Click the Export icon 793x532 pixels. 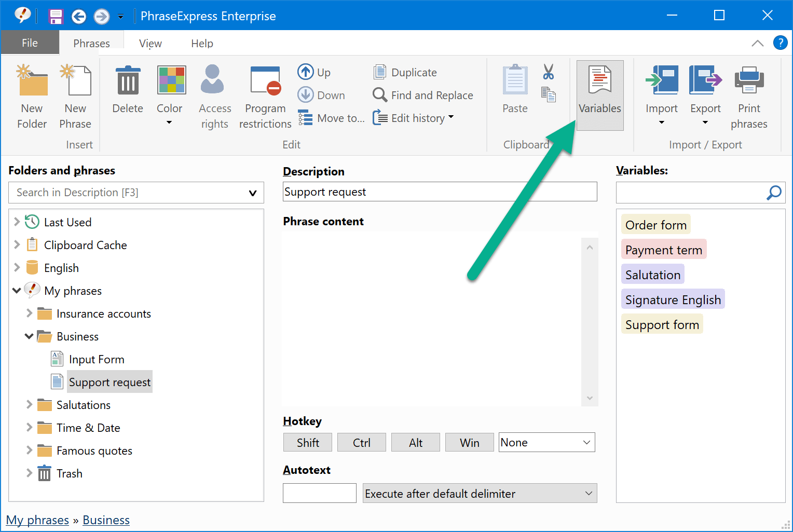705,80
